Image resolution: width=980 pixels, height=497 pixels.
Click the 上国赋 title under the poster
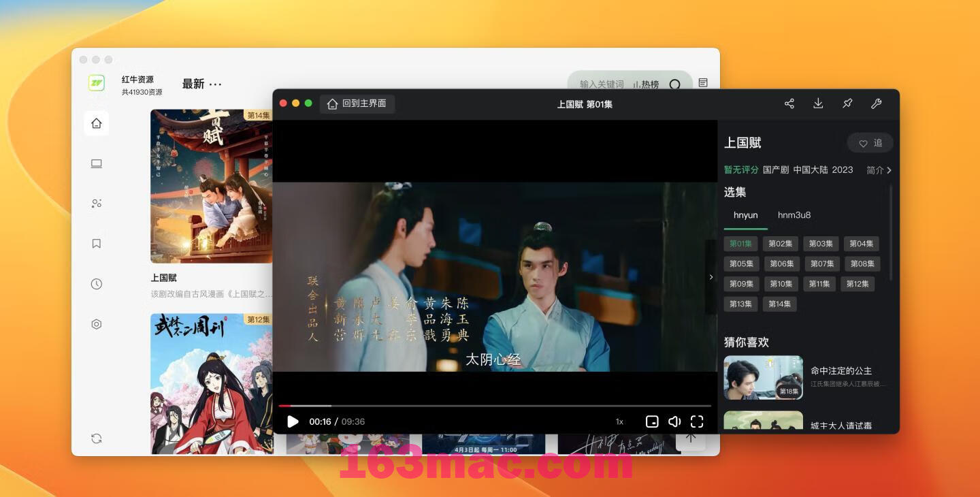pyautogui.click(x=164, y=278)
